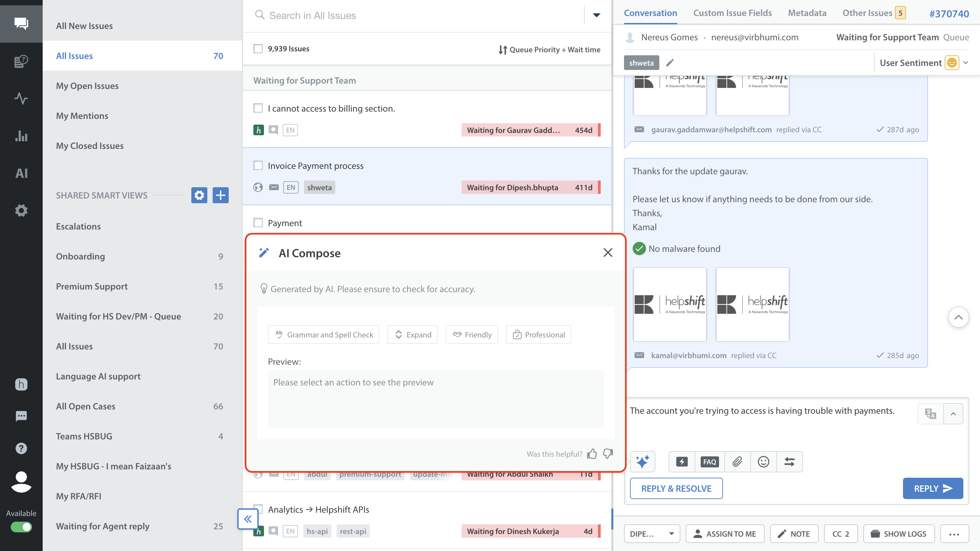Open the assignee DIPE dropdown
This screenshot has width=980, height=551.
point(652,533)
